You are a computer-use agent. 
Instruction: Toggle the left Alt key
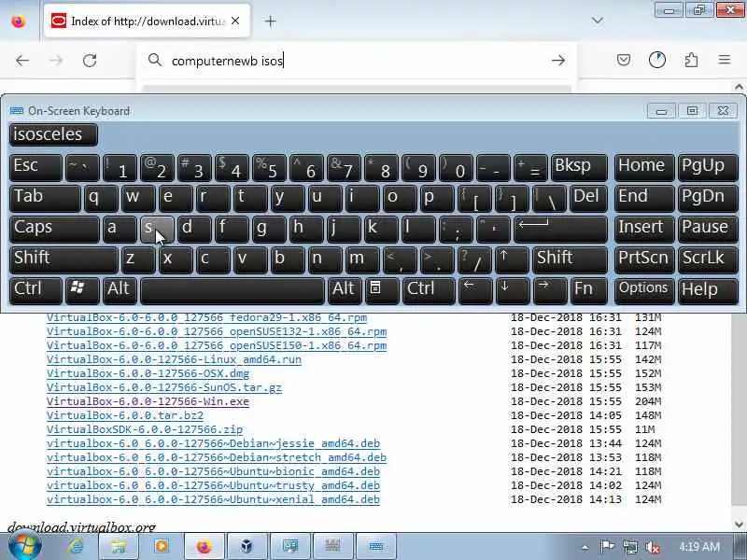click(x=120, y=290)
